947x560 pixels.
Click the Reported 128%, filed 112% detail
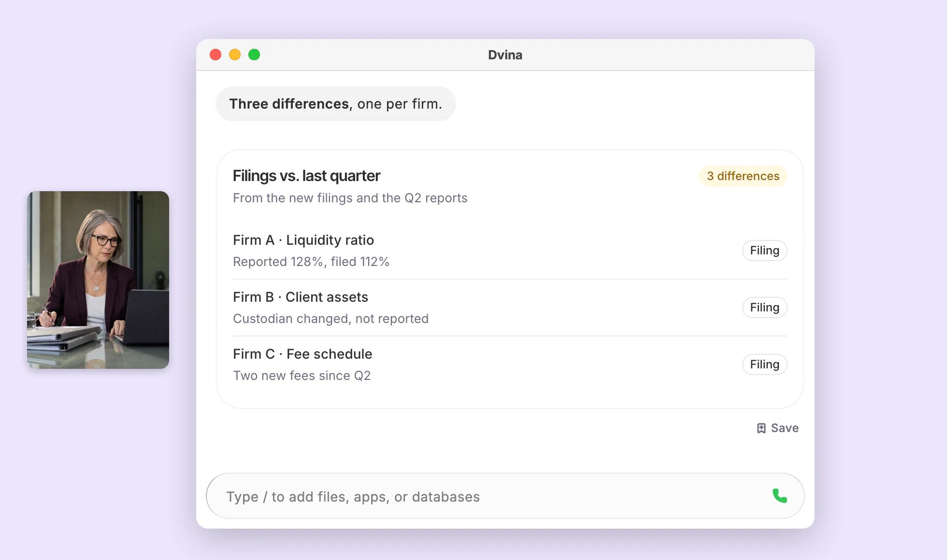click(x=311, y=262)
